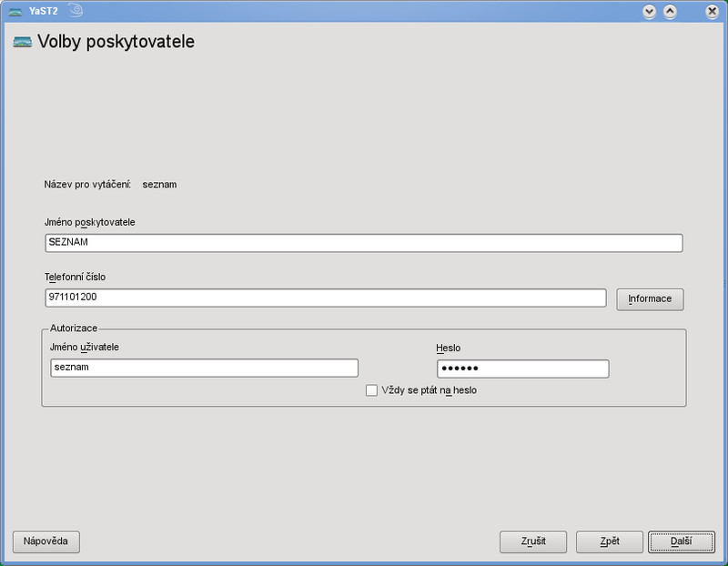Click the modem icon beside Volby poskytovatele
This screenshot has height=566, width=728.
click(22, 42)
